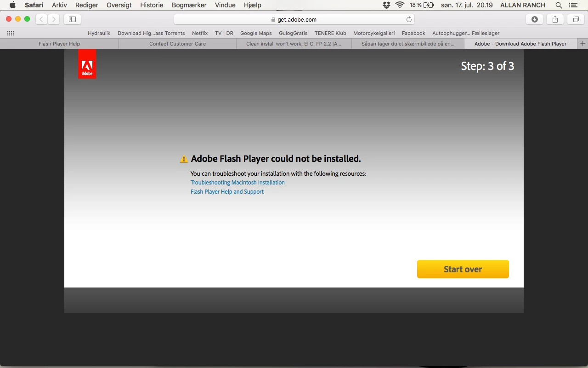The width and height of the screenshot is (588, 368).
Task: Open the Bogmærker menu
Action: click(x=189, y=5)
